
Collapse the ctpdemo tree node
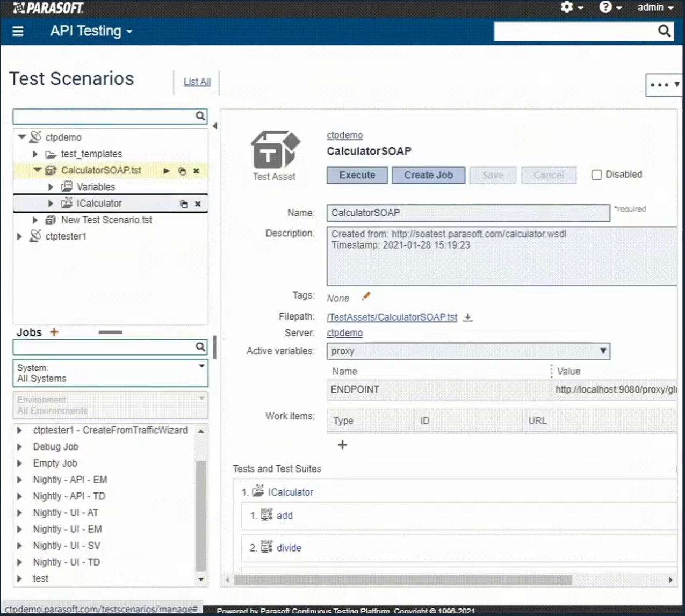21,137
